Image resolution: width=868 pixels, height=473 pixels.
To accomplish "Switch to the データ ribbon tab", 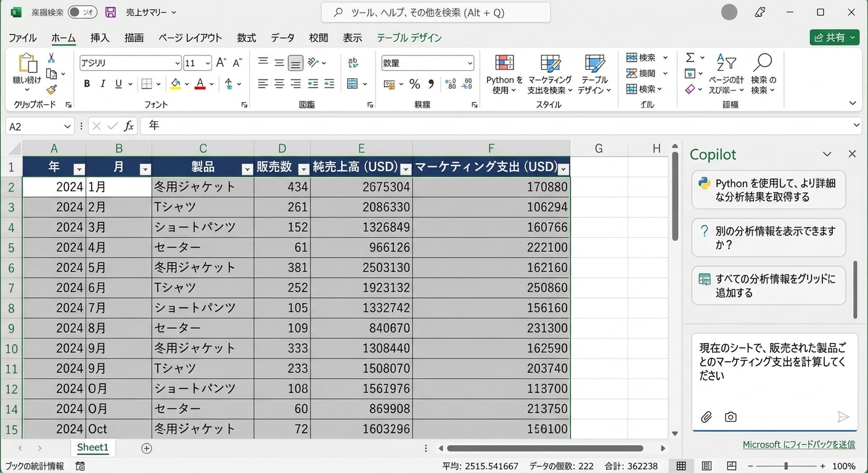I will tap(282, 38).
